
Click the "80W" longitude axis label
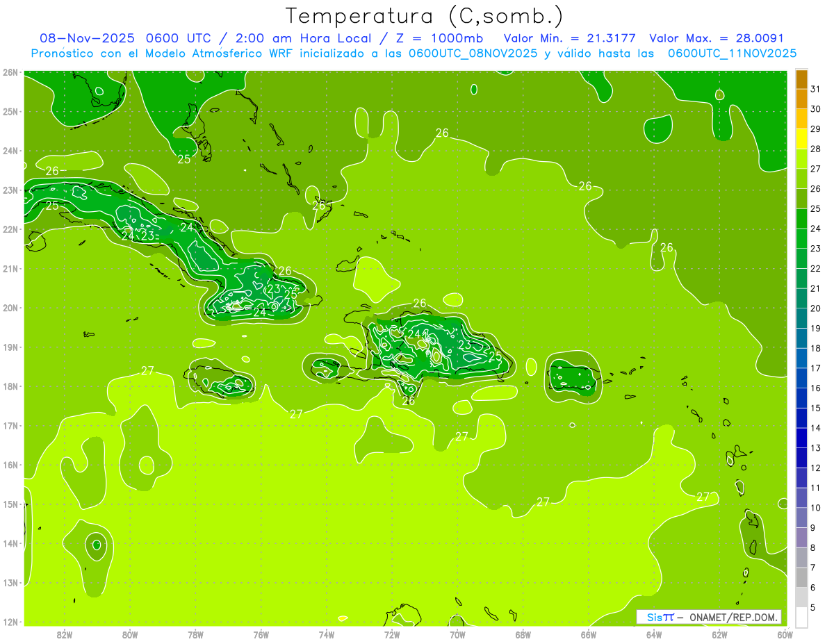[x=129, y=635]
